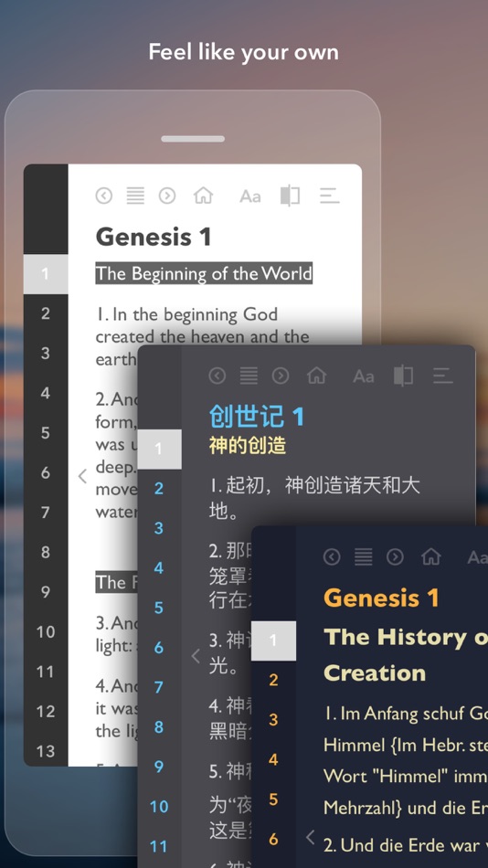Open the lines menu icon in Chinese window
Image resolution: width=488 pixels, height=868 pixels.
442,376
